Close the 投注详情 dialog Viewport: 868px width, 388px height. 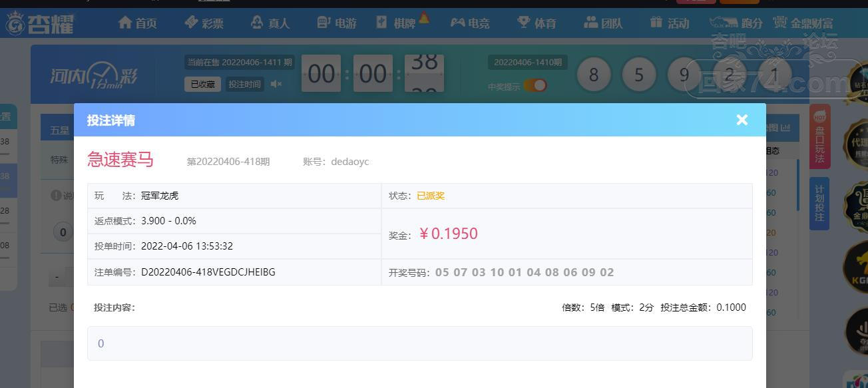pyautogui.click(x=742, y=120)
